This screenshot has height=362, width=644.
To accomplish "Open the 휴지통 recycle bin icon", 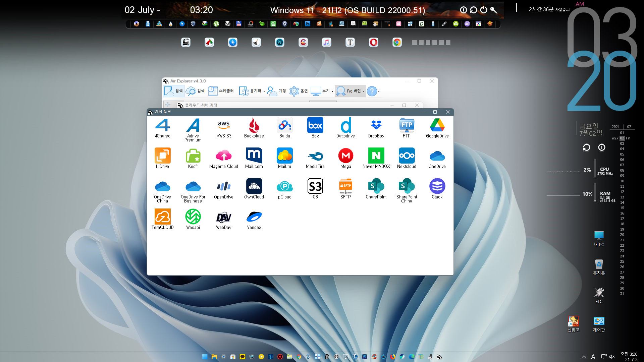I will click(599, 267).
